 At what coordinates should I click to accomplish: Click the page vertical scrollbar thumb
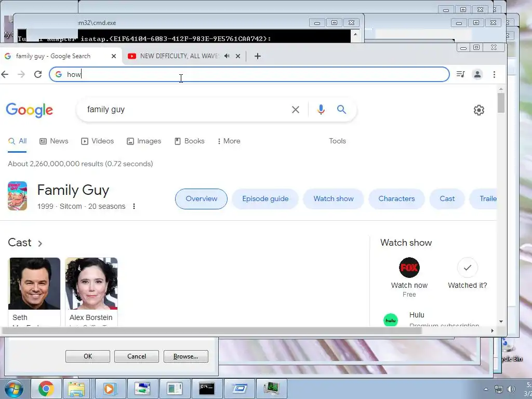pos(501,103)
